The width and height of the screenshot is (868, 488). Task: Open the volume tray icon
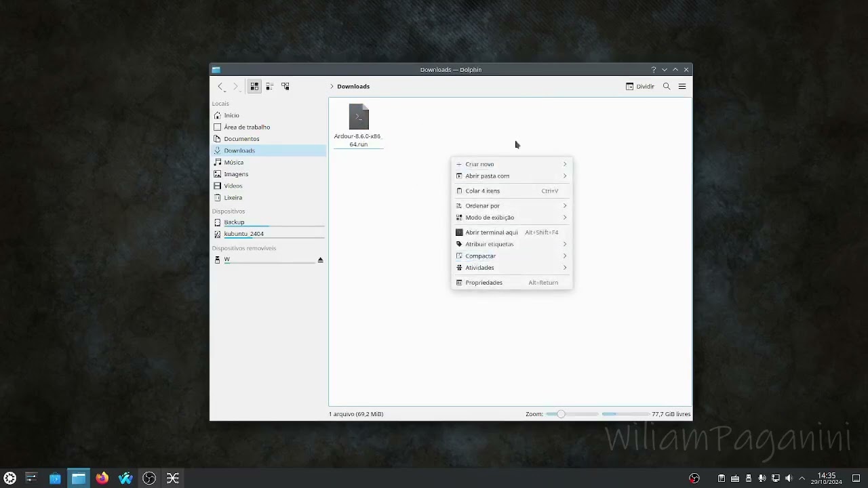(788, 479)
